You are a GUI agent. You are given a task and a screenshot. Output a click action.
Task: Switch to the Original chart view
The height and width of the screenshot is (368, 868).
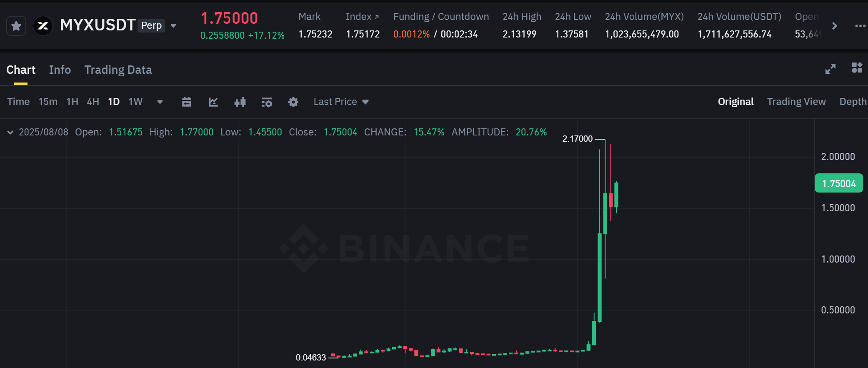(x=735, y=102)
